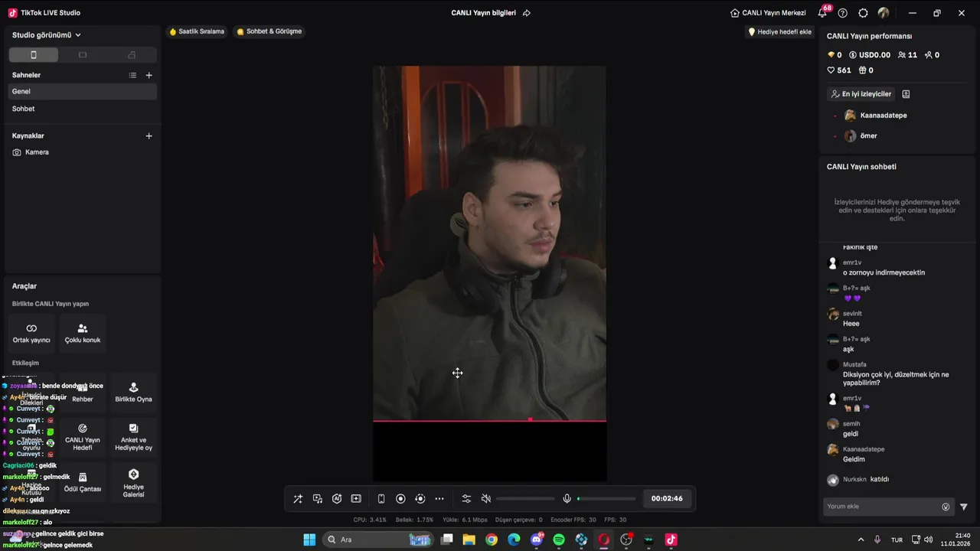This screenshot has width=980, height=551.
Task: Click Mustafa's message in live chat
Action: pyautogui.click(x=896, y=379)
